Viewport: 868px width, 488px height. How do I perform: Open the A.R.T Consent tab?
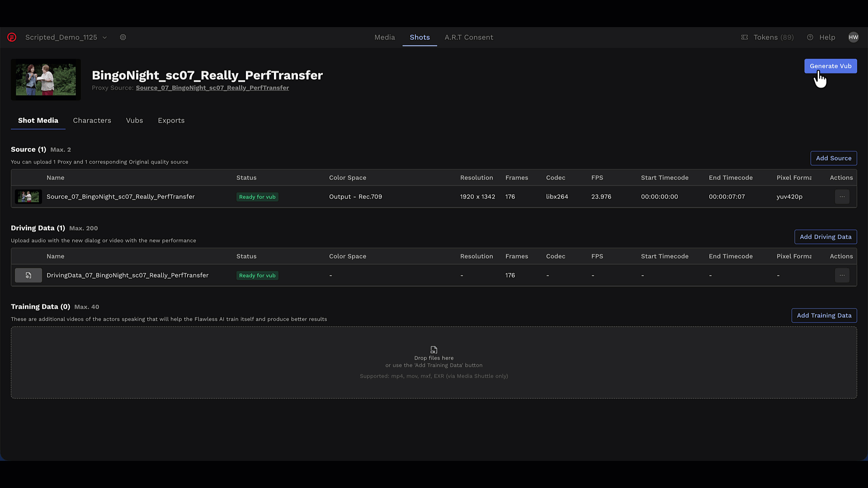[x=468, y=38]
